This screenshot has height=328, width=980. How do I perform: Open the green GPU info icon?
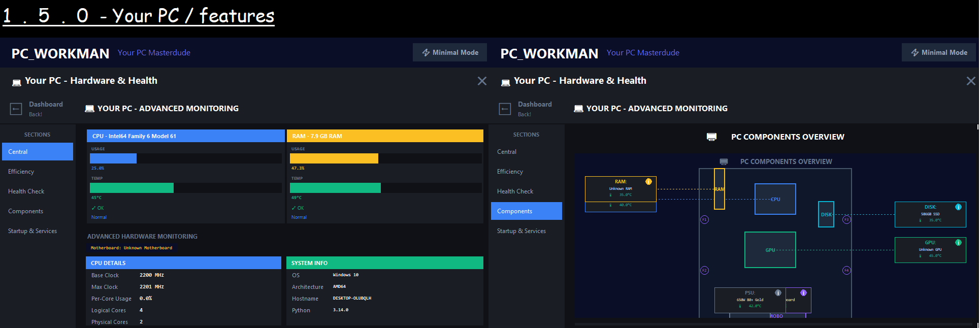click(x=958, y=243)
